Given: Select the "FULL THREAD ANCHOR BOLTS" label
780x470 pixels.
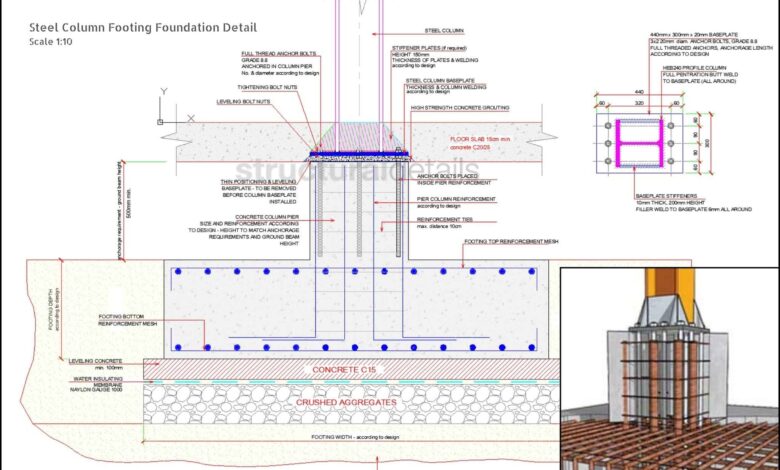Looking at the screenshot, I should click(x=279, y=54).
